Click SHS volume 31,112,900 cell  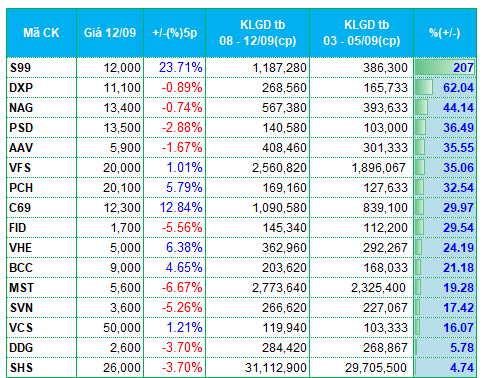[258, 368]
